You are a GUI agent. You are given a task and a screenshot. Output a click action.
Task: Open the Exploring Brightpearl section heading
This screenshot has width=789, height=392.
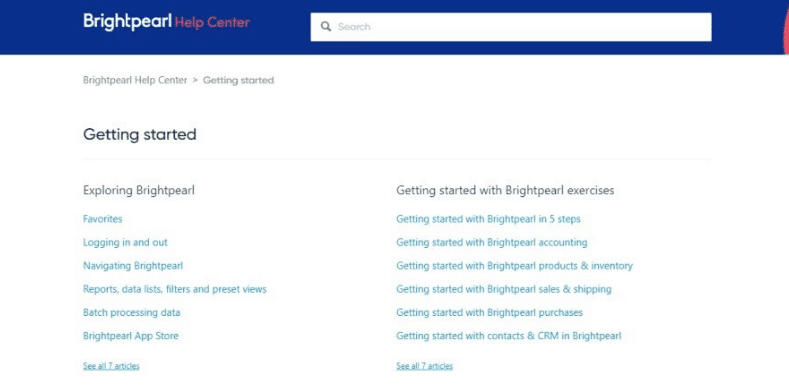coord(139,190)
